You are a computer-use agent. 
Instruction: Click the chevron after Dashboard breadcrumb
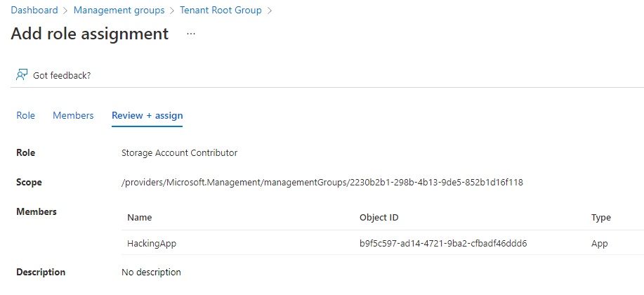[66, 11]
